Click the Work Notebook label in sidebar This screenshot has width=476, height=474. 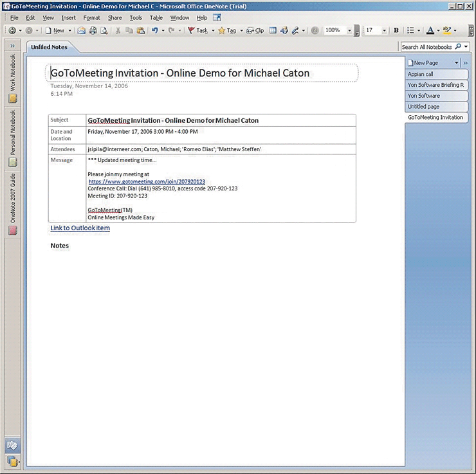click(x=12, y=73)
